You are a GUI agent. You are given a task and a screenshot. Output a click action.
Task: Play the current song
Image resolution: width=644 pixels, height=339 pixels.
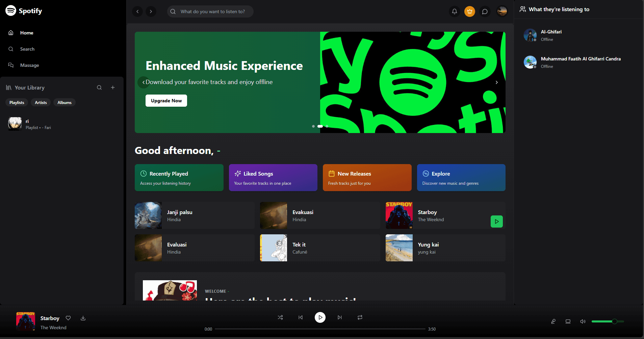click(320, 317)
